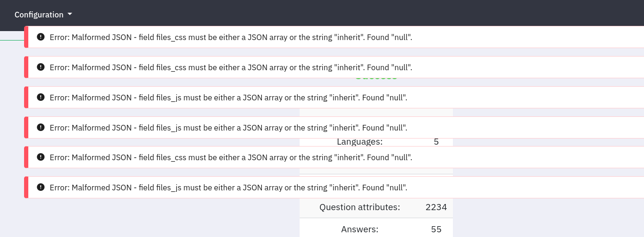644x237 pixels.
Task: Click exclamation icon on second files_js error
Action: (x=41, y=127)
